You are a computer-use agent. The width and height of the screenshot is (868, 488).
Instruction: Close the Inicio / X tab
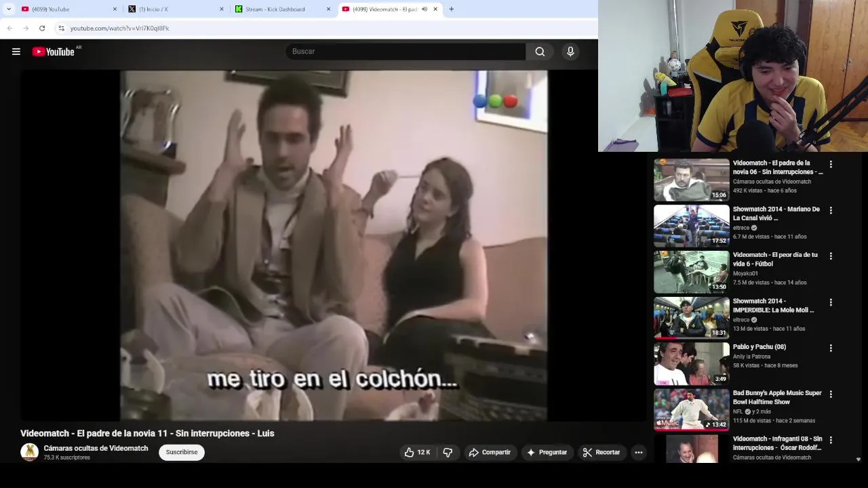222,9
